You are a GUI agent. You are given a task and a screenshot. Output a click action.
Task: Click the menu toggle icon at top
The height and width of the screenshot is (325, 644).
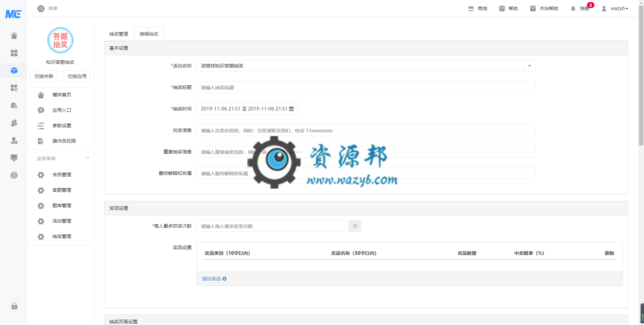[41, 8]
